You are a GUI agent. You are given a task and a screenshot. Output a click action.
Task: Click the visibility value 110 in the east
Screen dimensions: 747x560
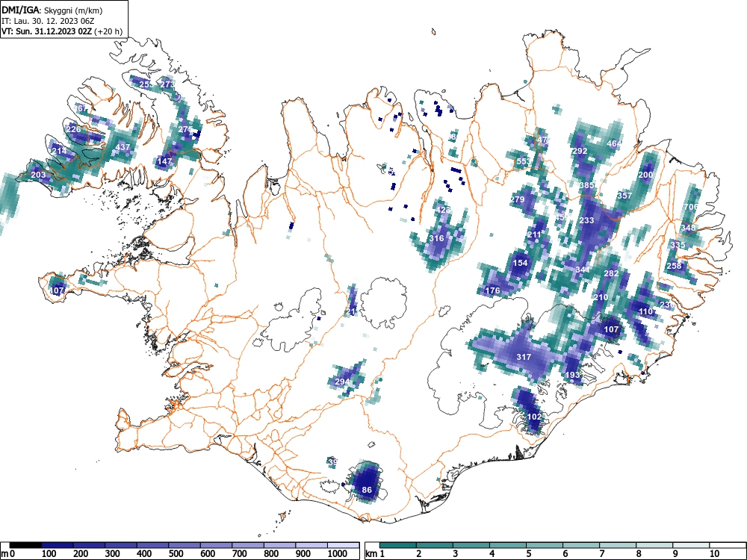click(645, 311)
